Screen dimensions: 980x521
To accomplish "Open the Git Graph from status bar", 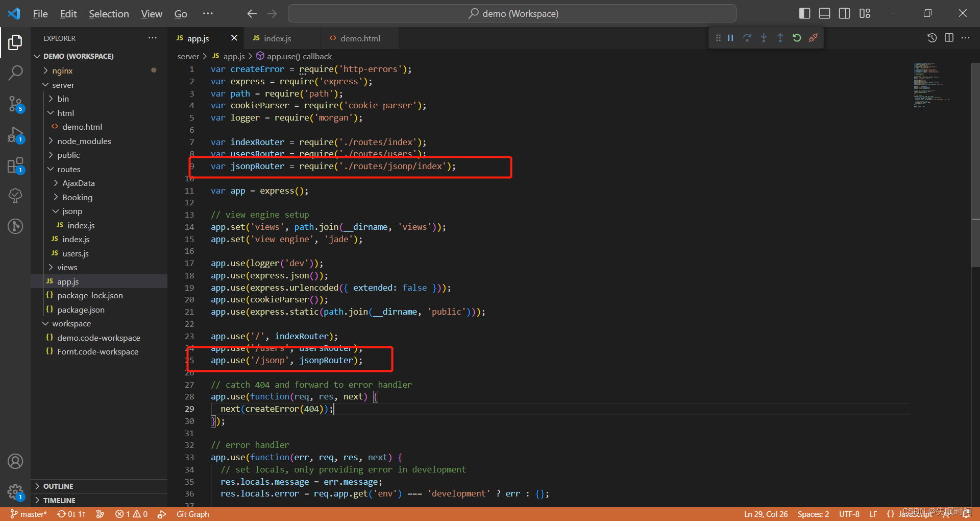I will 192,514.
